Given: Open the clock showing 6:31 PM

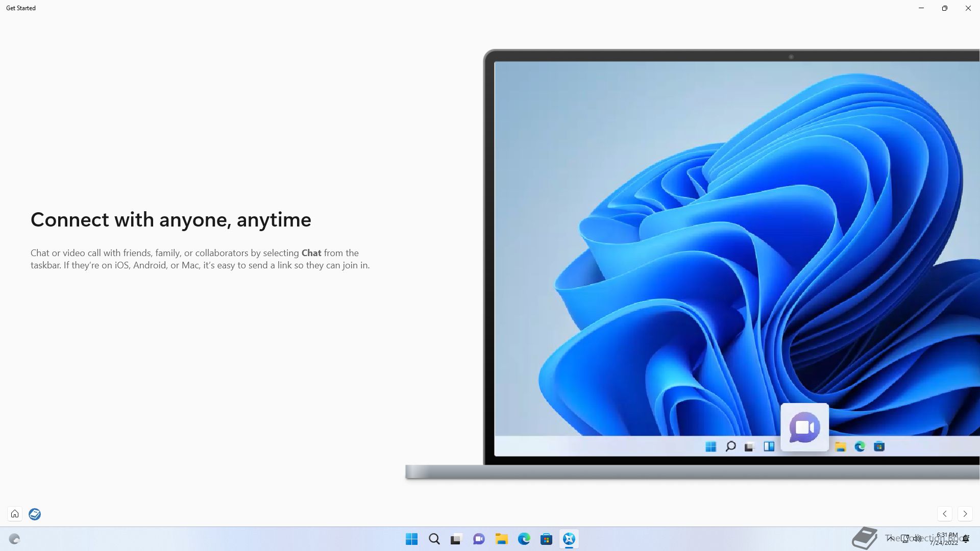Looking at the screenshot, I should tap(944, 539).
